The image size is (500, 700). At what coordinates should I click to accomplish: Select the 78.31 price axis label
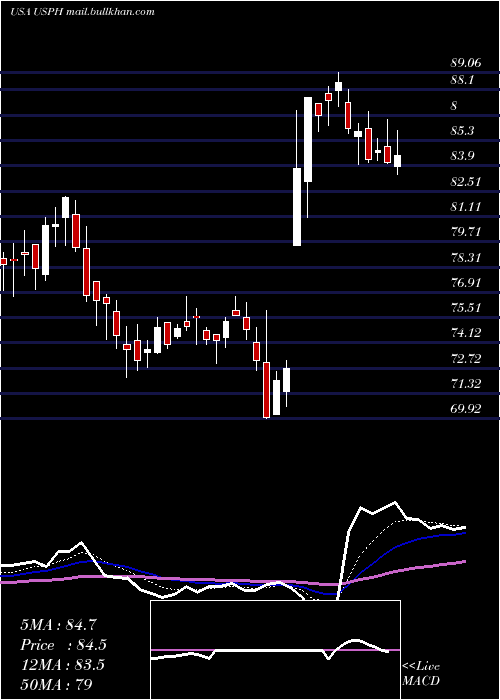click(466, 258)
